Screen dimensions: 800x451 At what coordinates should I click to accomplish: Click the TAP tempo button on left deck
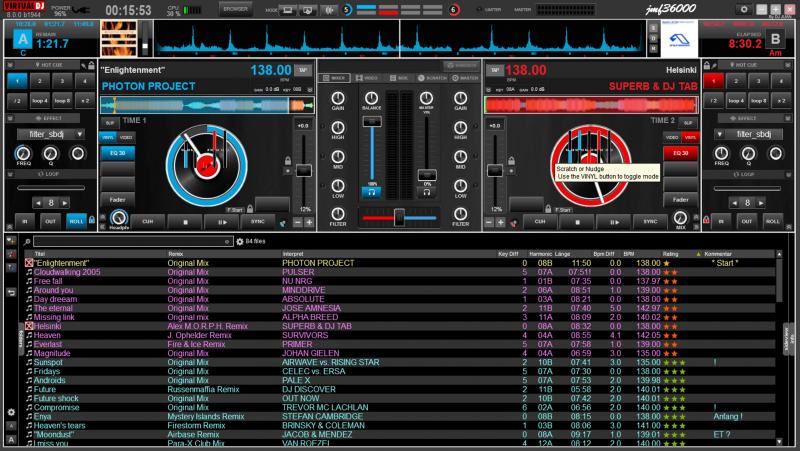(x=303, y=72)
